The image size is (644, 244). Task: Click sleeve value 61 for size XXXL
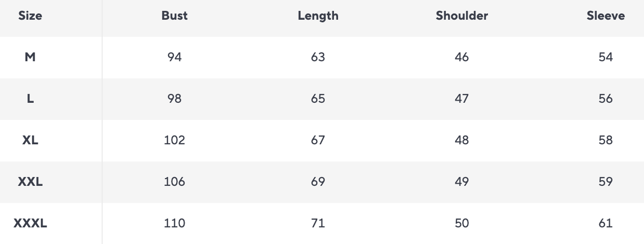tap(605, 223)
